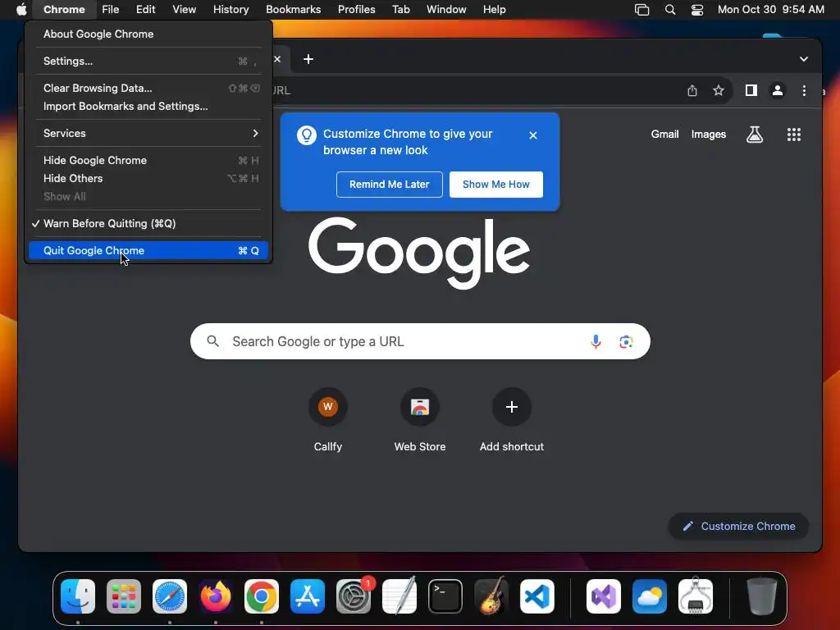Launch Terminal from the Dock
Viewport: 840px width, 630px height.
445,596
